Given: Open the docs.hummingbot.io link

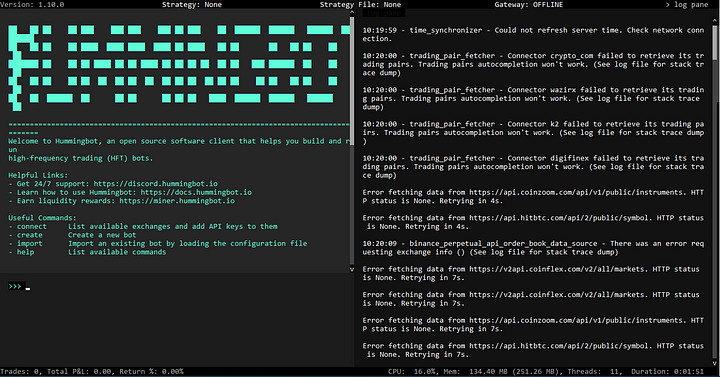Looking at the screenshot, I should click(x=196, y=192).
